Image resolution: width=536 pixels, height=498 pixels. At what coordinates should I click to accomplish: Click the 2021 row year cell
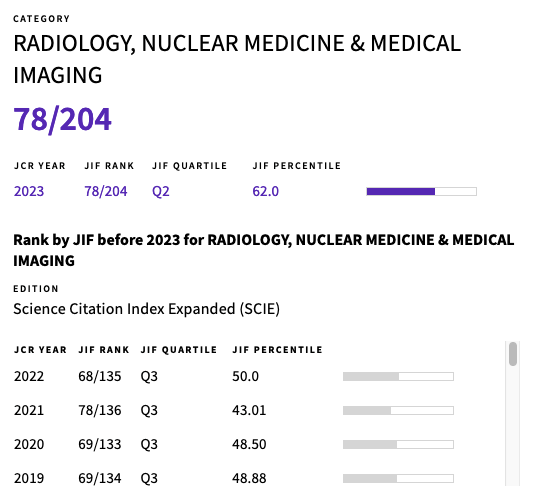(x=29, y=410)
